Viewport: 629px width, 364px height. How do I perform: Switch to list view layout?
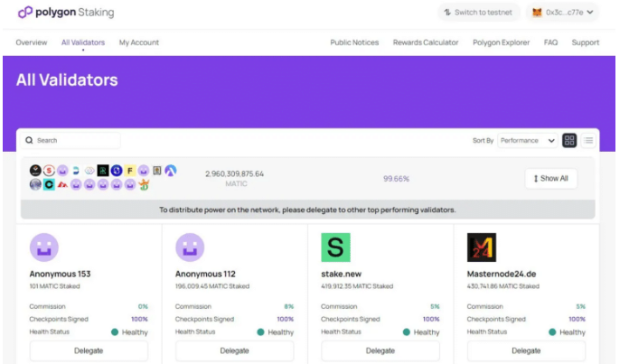tap(588, 140)
